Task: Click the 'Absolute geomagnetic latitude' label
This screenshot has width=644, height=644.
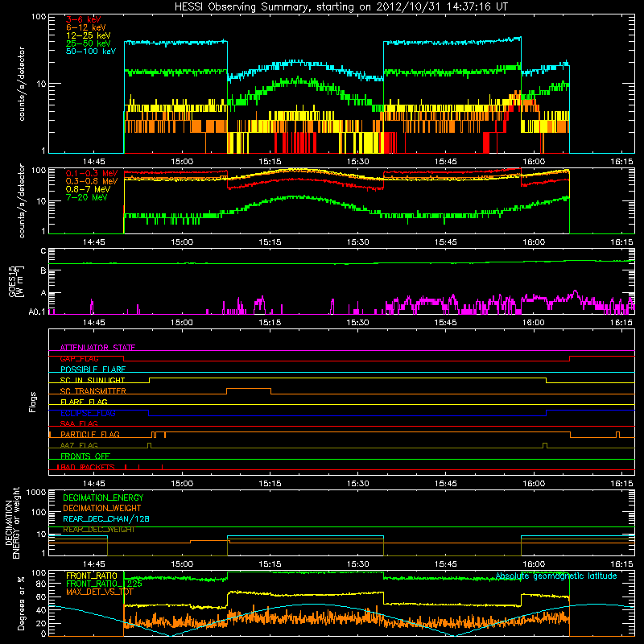Action: 556,576
